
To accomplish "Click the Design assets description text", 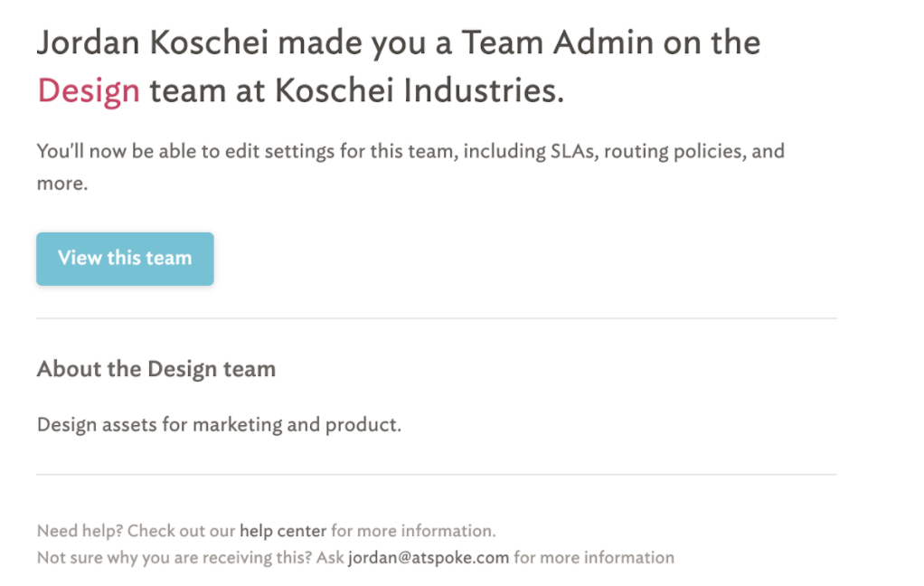I will coord(219,425).
